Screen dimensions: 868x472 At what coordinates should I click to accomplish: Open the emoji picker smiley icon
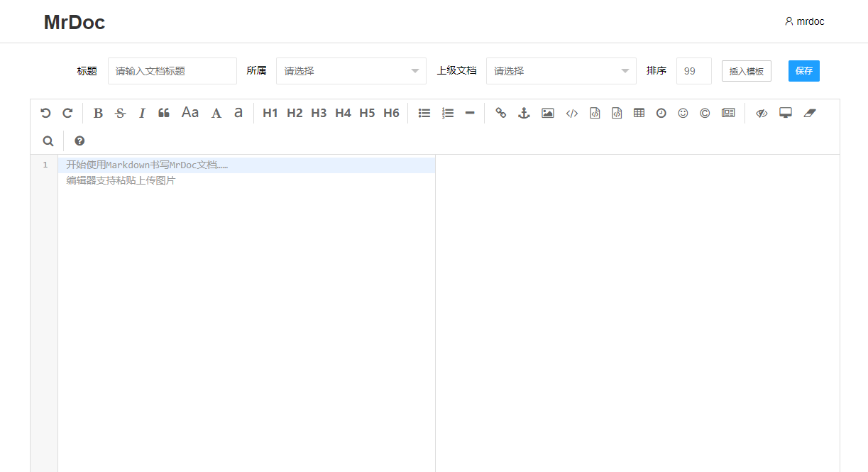pyautogui.click(x=683, y=113)
